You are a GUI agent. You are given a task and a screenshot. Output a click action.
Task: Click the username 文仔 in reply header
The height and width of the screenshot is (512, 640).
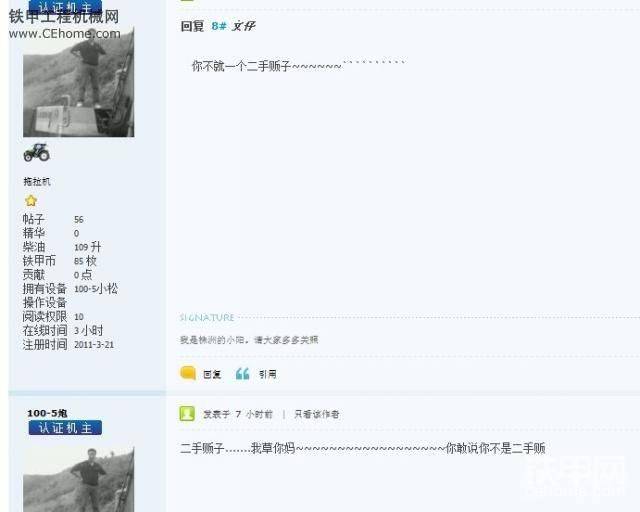click(x=243, y=26)
